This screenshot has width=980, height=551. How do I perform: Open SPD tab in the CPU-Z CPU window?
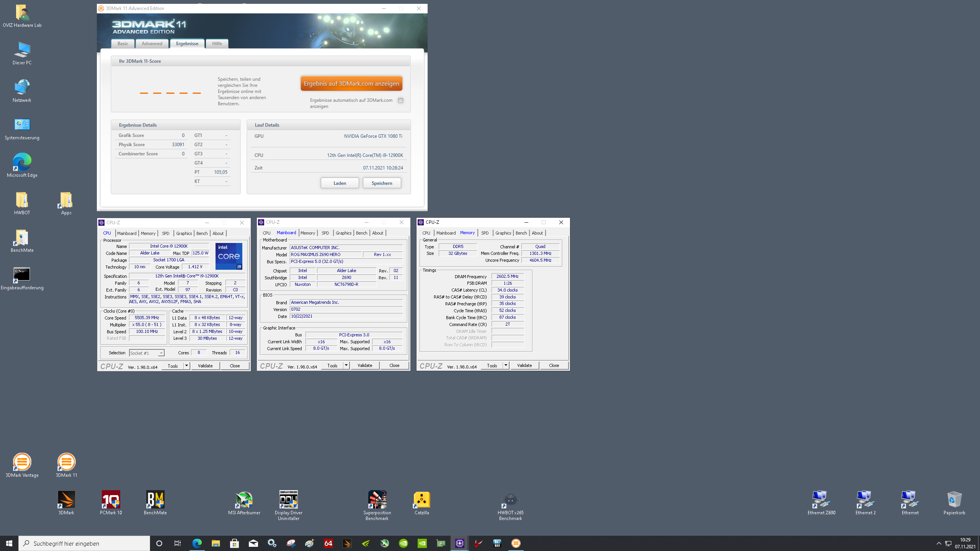[x=165, y=233]
